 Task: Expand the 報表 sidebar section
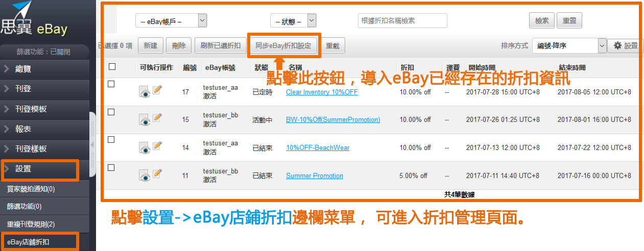coord(44,129)
